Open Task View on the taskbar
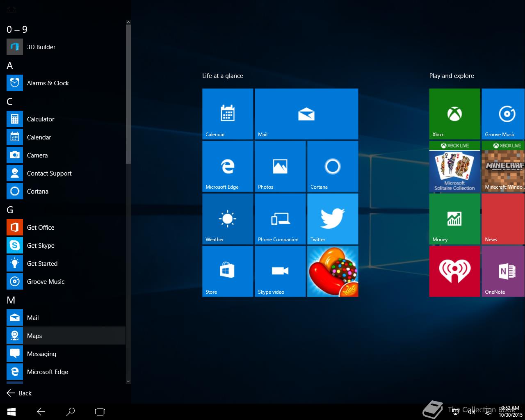525x420 pixels. click(x=100, y=411)
